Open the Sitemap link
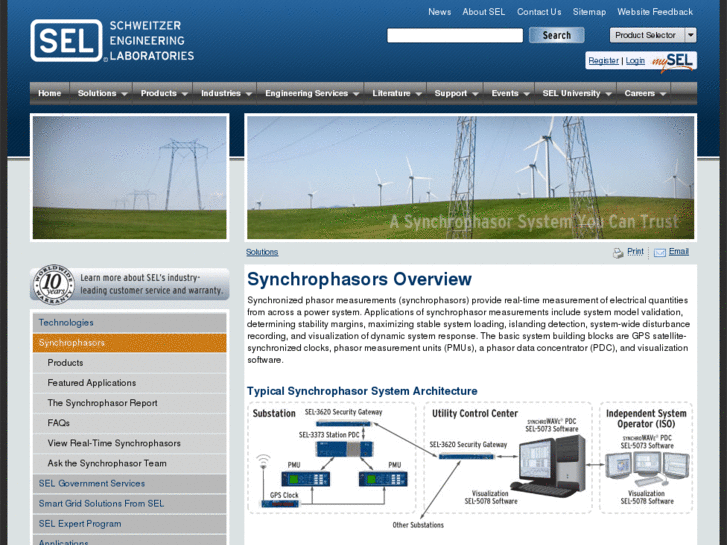 (589, 12)
